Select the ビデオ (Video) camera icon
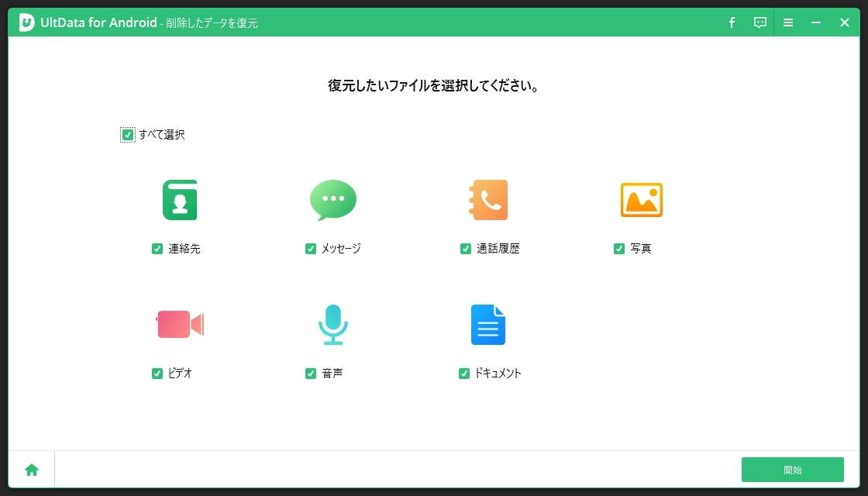This screenshot has height=496, width=868. pyautogui.click(x=179, y=324)
